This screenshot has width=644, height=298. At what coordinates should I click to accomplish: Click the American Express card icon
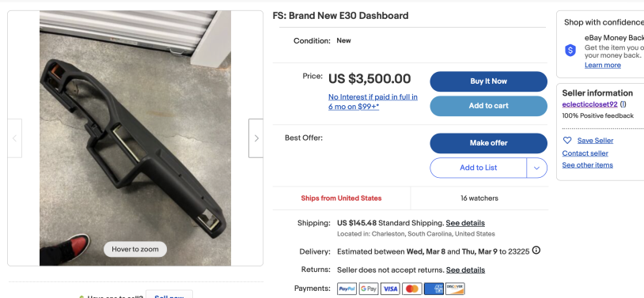coord(434,289)
